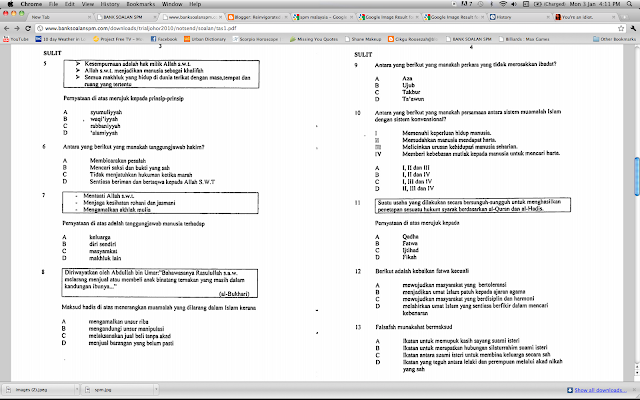Open the Help menu
The image size is (640, 400).
195,4
